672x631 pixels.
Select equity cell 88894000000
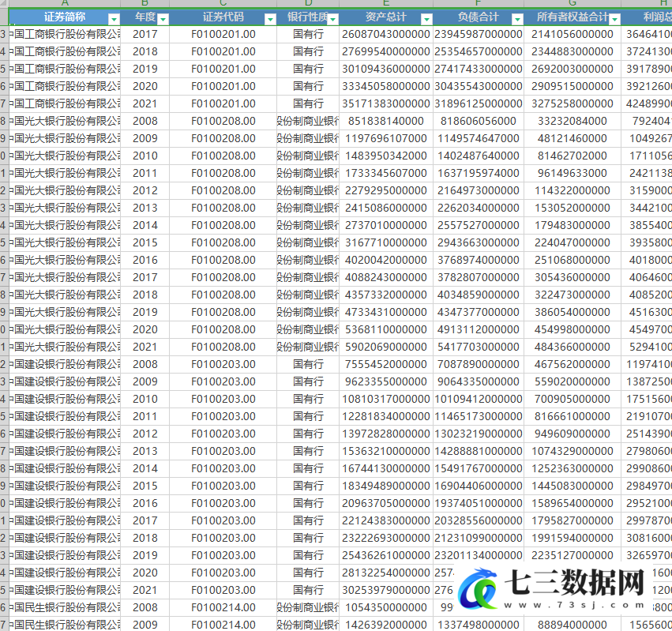coord(573,625)
